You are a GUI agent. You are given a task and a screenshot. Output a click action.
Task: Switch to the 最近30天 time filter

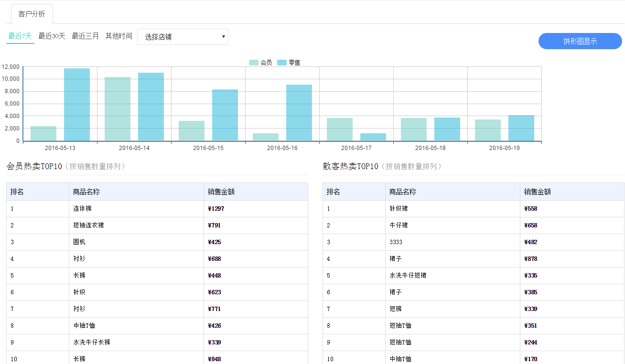pos(52,36)
